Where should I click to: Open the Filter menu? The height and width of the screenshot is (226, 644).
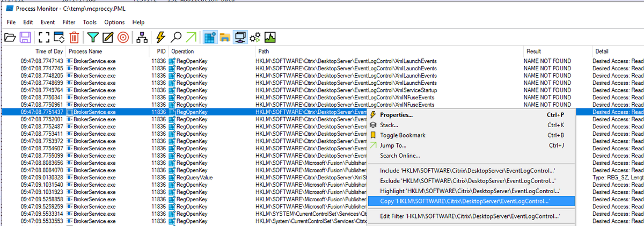click(69, 22)
